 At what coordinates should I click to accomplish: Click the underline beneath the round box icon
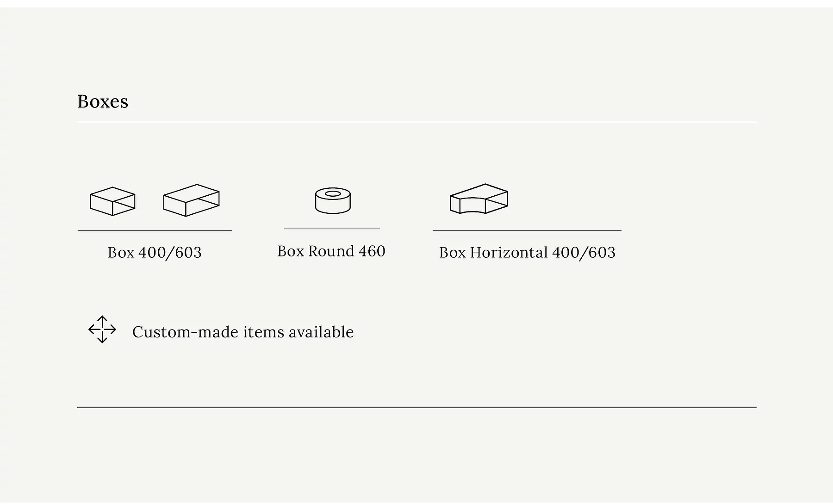click(332, 229)
